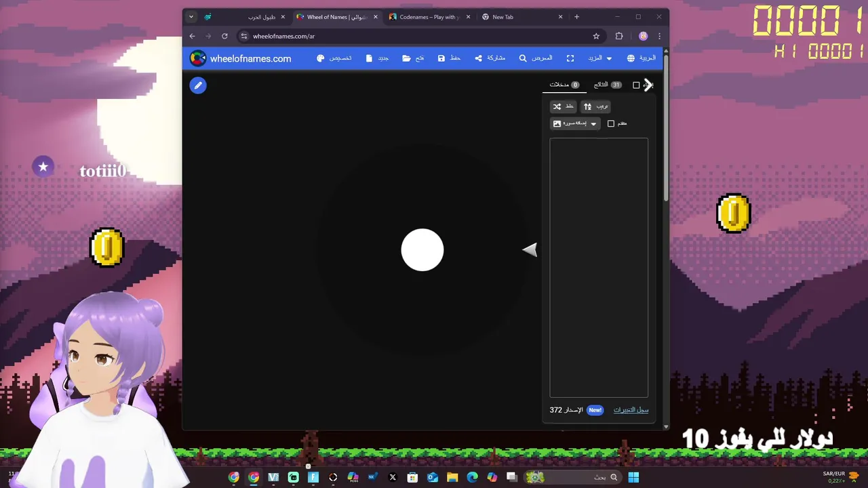Toggle the متقدم (advanced) checkbox

click(x=611, y=123)
